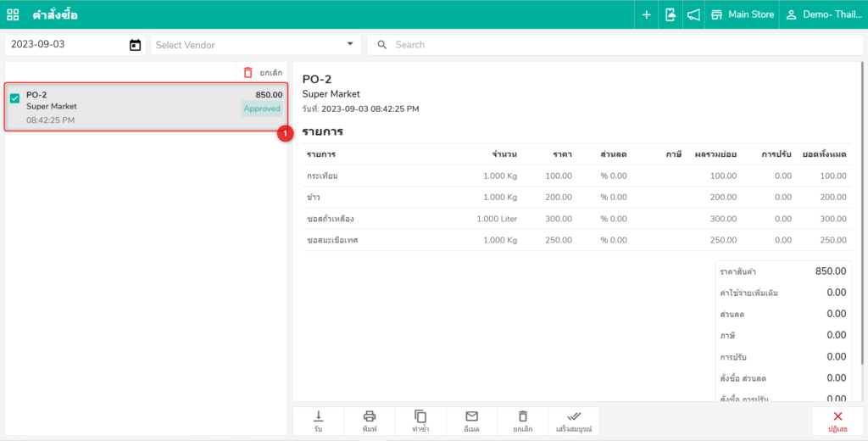Click the ราคาสินค้า 850.00 total value
The height and width of the screenshot is (441, 868).
pyautogui.click(x=831, y=271)
